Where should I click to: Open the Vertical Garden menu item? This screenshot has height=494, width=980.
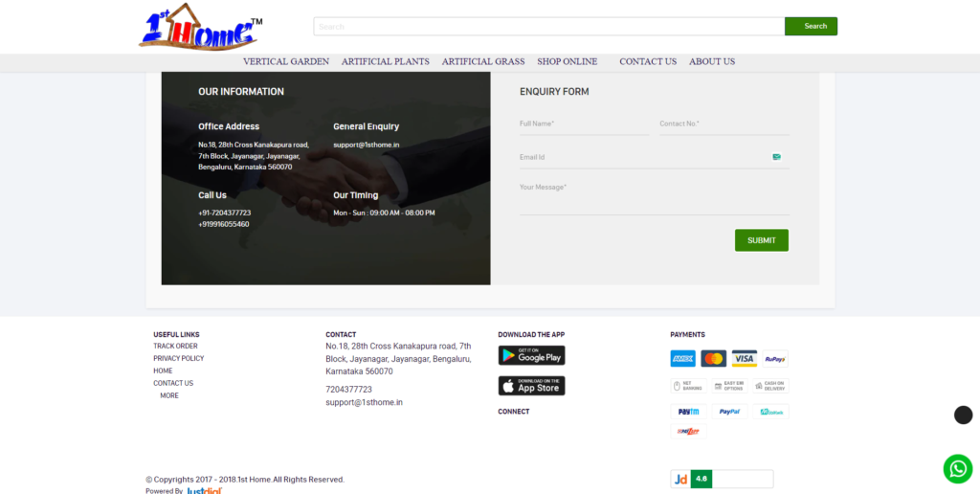tap(285, 61)
